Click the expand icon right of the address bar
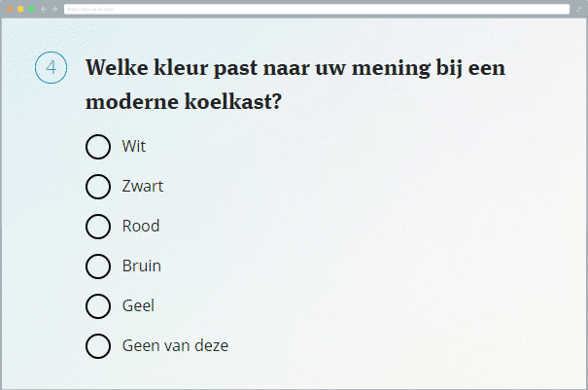Image resolution: width=588 pixels, height=390 pixels. 578,9
